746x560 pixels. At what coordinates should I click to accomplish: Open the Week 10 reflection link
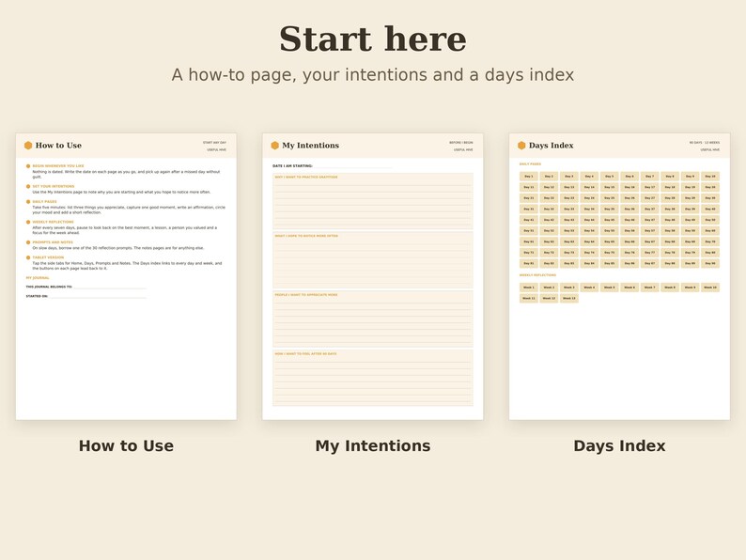[710, 288]
